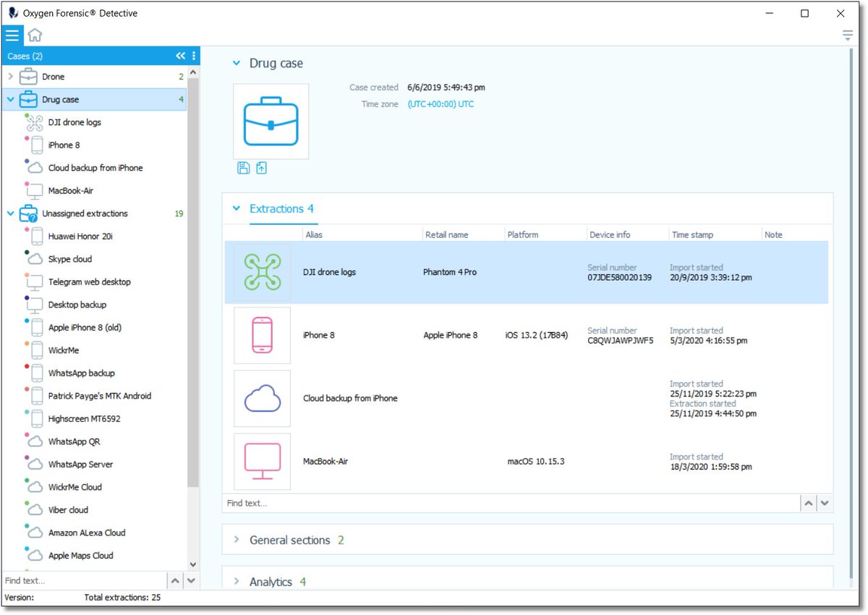Image resolution: width=868 pixels, height=615 pixels.
Task: Click the Telegram web desktop monitor icon
Action: [34, 282]
